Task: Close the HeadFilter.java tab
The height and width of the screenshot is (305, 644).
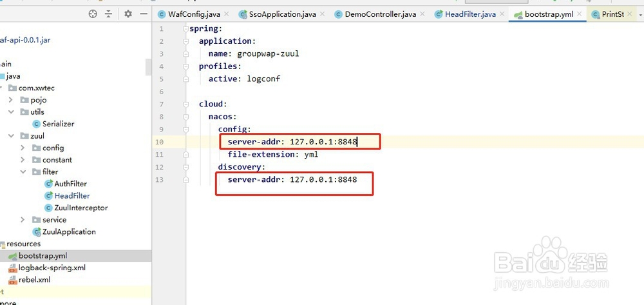Action: click(x=502, y=14)
